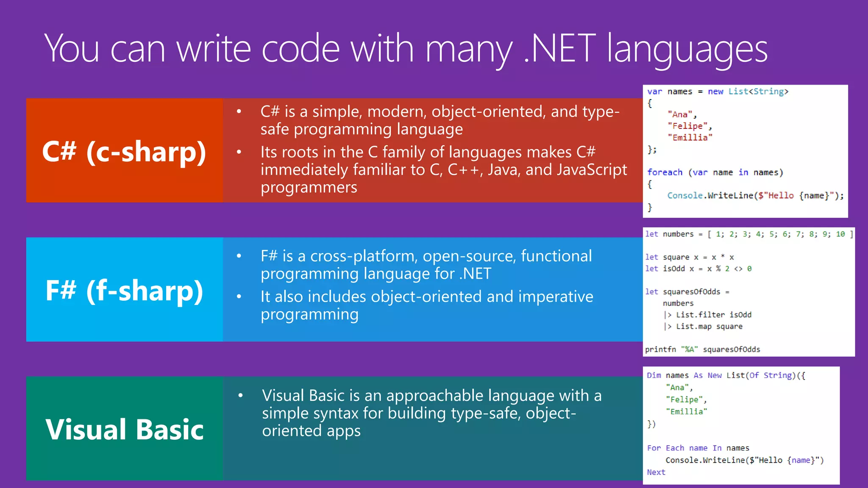Select the orange C# (c-sharp) label box
The width and height of the screenshot is (868, 488).
tap(124, 150)
